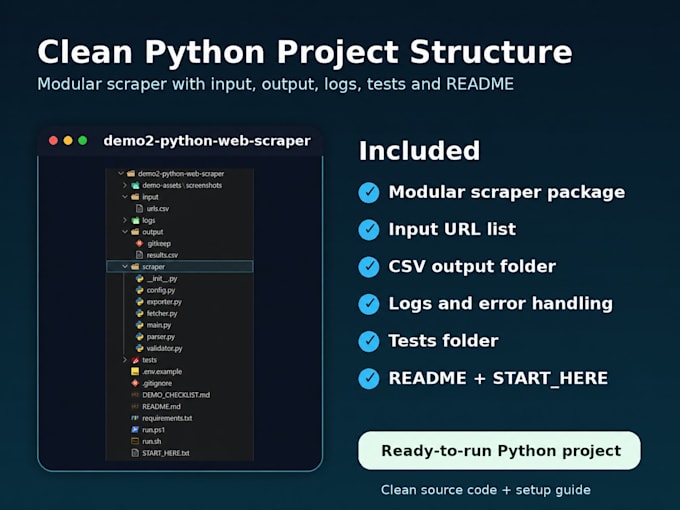Click the Clean Python Project Structure headline

click(x=305, y=52)
